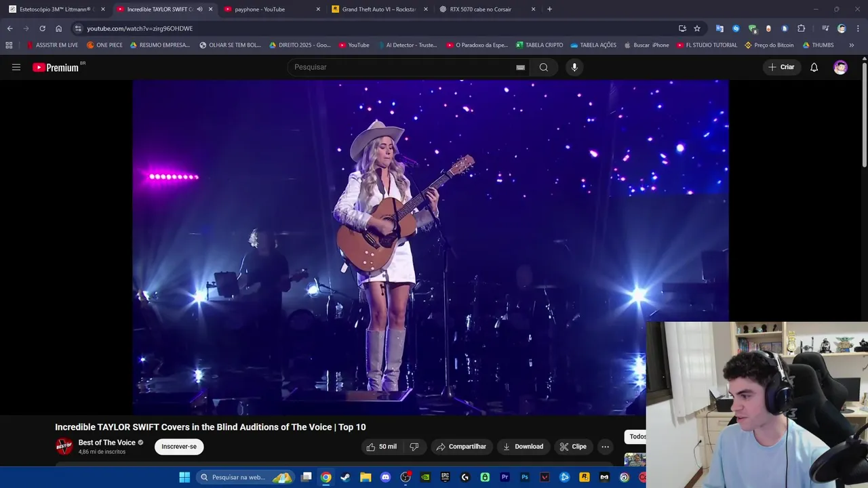Install page as app from address bar
The height and width of the screenshot is (488, 868).
pos(682,28)
